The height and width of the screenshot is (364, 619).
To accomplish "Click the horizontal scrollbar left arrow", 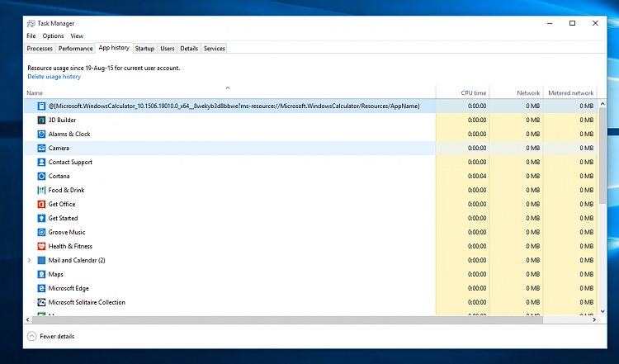I will click(27, 319).
